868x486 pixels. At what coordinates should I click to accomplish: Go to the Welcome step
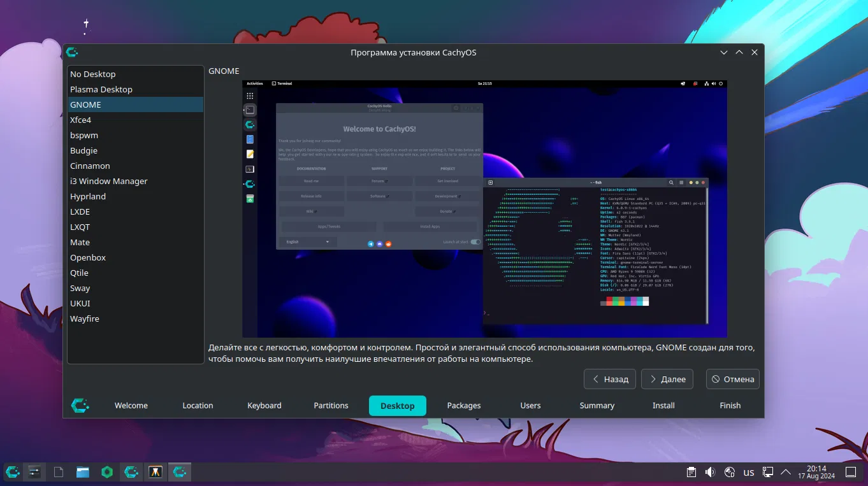click(x=131, y=406)
